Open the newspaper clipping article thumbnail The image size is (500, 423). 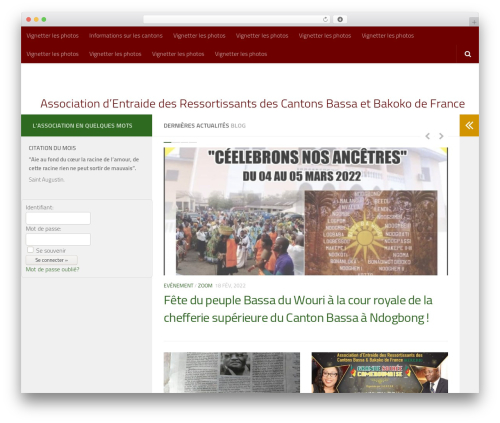click(232, 372)
